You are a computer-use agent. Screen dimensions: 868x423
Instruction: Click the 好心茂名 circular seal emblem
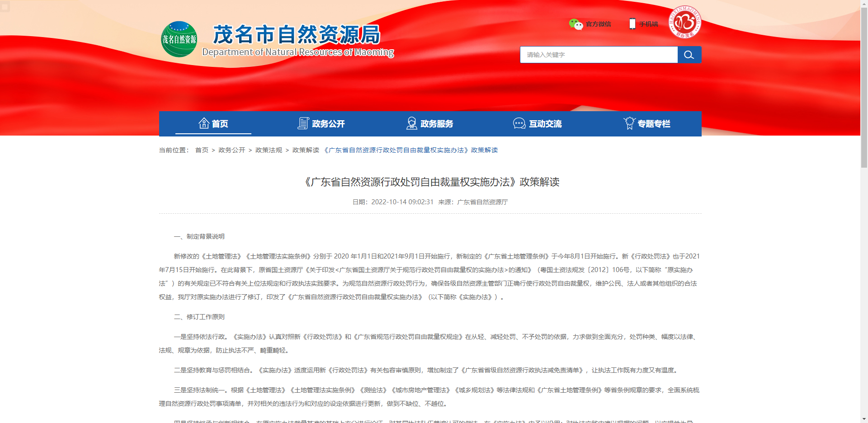684,23
